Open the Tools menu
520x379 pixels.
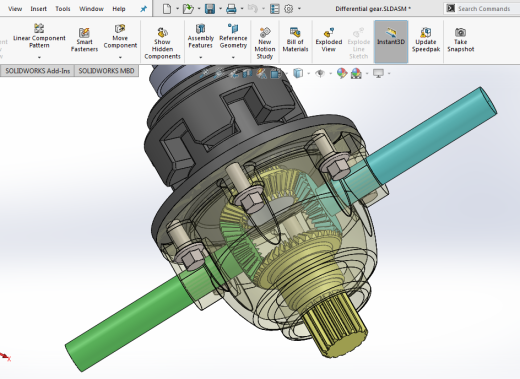(x=63, y=9)
